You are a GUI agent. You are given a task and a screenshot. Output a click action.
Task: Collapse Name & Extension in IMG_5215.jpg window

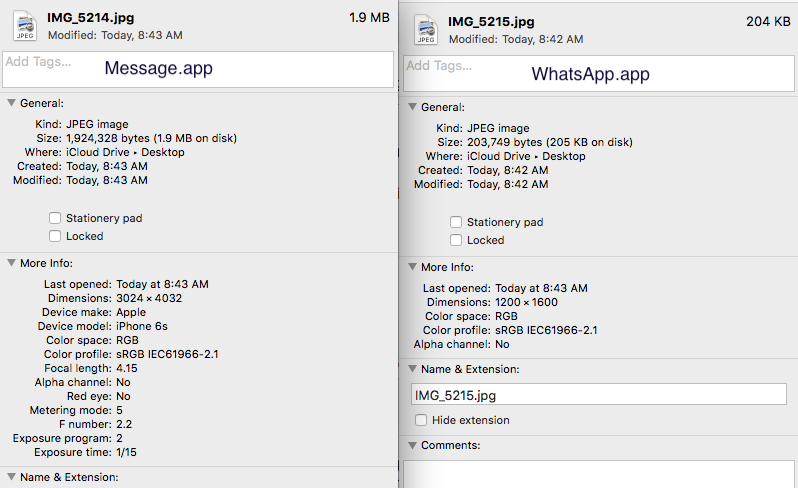point(412,369)
